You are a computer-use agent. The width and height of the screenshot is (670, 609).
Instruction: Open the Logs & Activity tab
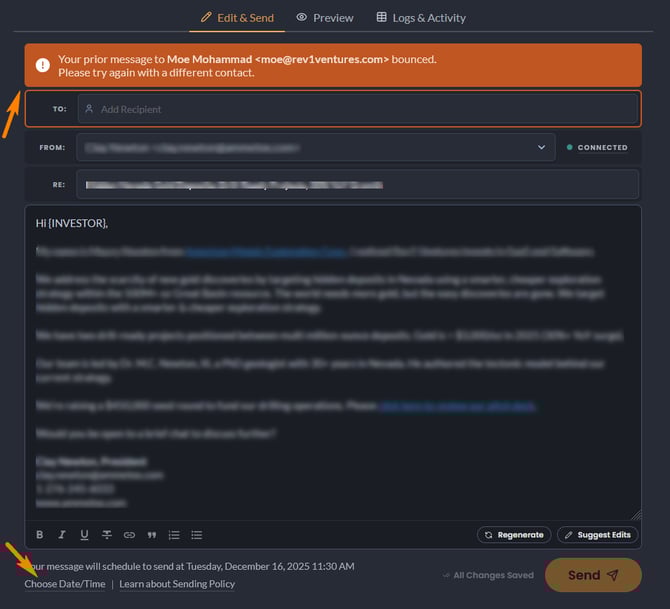420,17
